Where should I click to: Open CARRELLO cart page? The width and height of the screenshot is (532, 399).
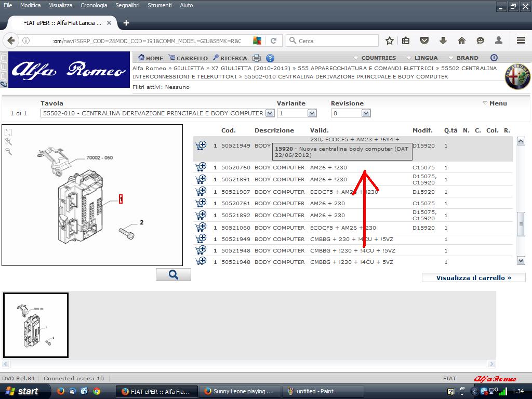tap(188, 58)
